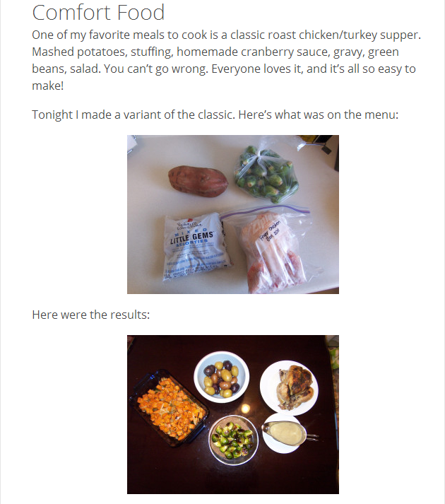Click the Little Gems potato bag
This screenshot has height=504, width=445.
196,247
